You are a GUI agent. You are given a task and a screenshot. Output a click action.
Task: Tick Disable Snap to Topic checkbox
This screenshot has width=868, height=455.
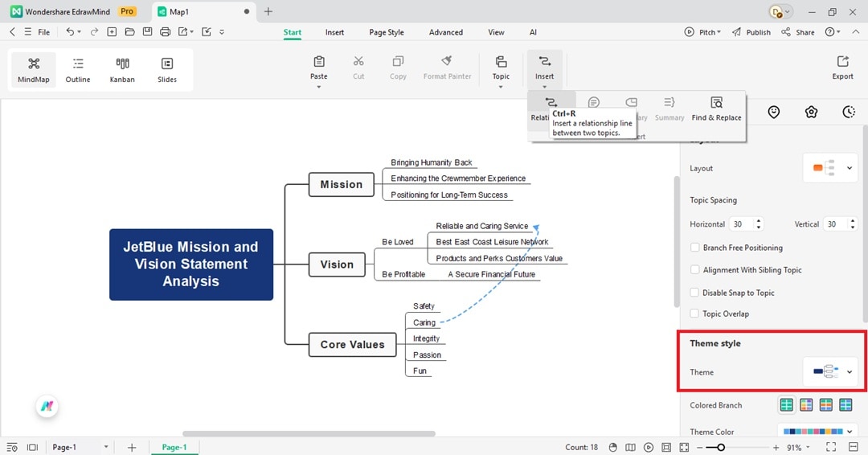pos(694,293)
